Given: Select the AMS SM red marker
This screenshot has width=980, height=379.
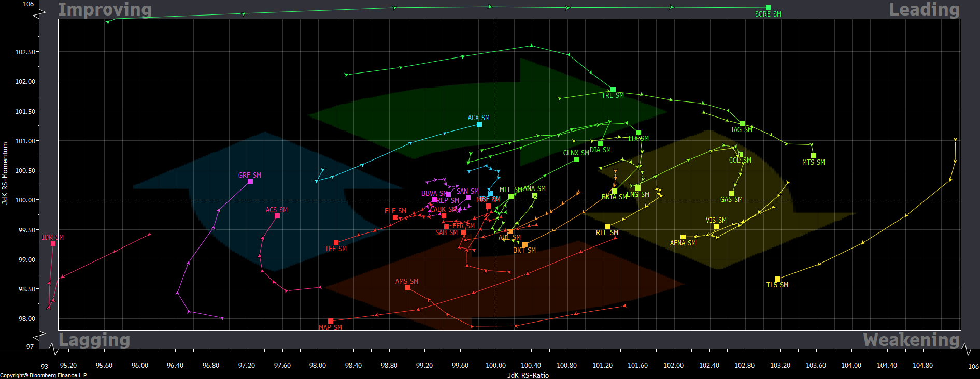Looking at the screenshot, I should coord(407,288).
